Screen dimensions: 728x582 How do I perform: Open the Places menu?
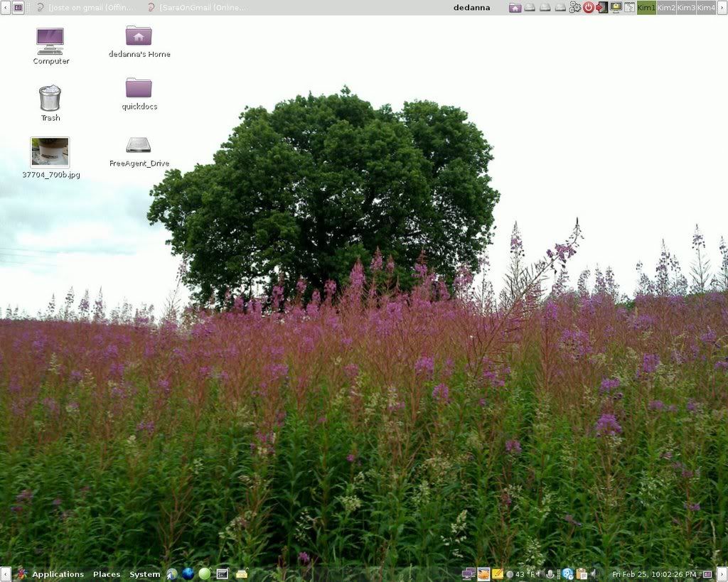(107, 574)
